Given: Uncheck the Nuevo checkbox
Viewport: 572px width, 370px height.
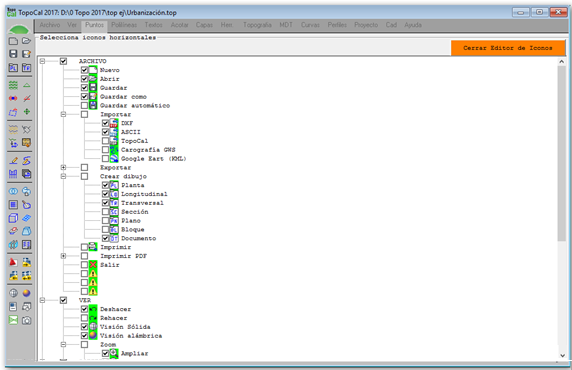Looking at the screenshot, I should (x=84, y=70).
